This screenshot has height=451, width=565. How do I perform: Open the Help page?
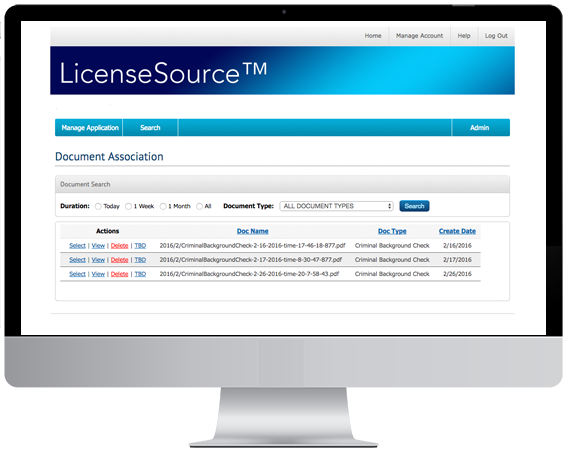(x=464, y=36)
